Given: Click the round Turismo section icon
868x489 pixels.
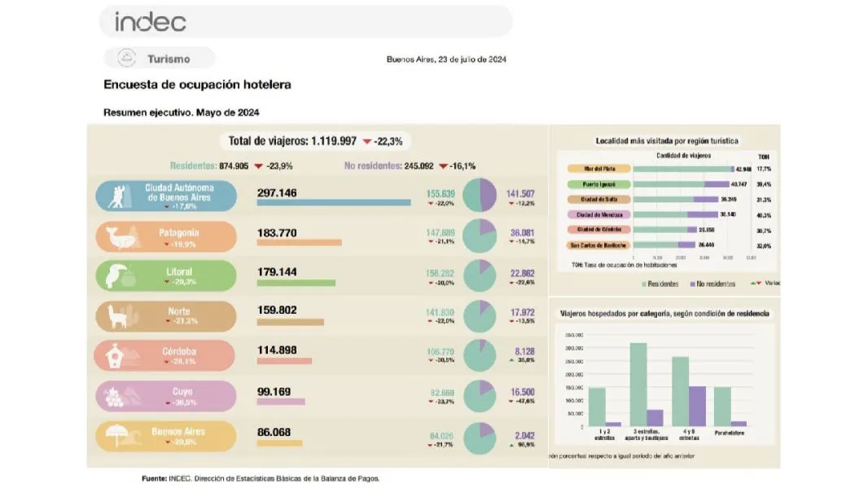Looking at the screenshot, I should click(x=126, y=58).
